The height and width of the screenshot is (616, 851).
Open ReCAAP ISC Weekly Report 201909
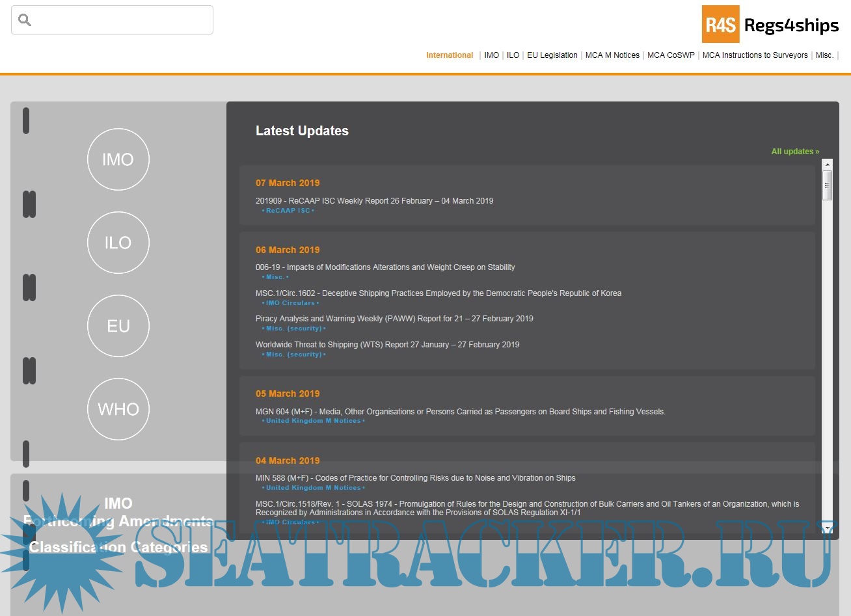[374, 201]
